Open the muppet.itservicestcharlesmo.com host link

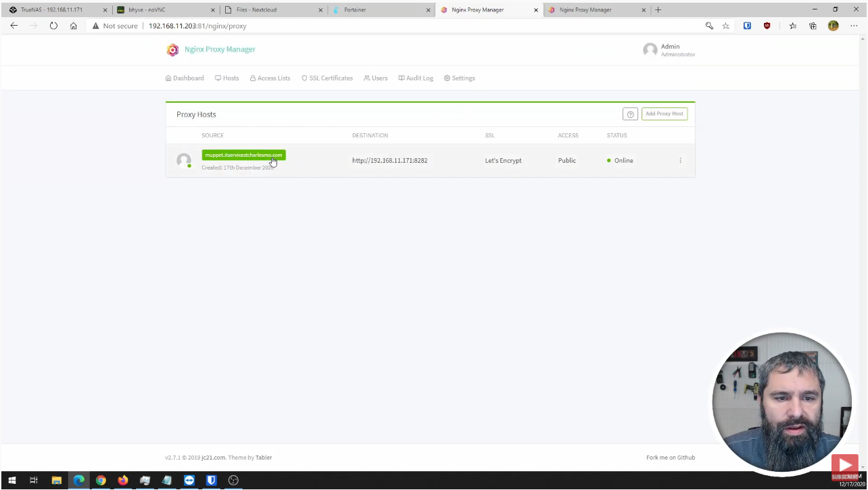pyautogui.click(x=243, y=155)
